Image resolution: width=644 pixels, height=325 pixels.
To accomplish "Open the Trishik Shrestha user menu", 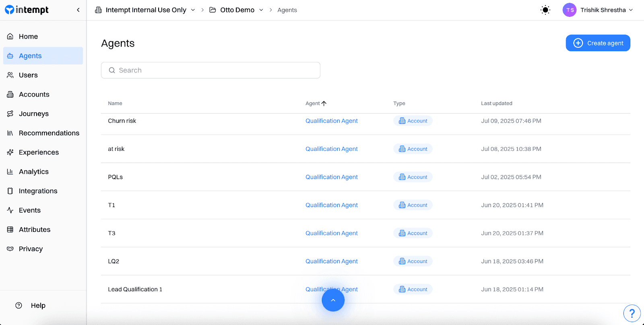I will click(x=598, y=10).
